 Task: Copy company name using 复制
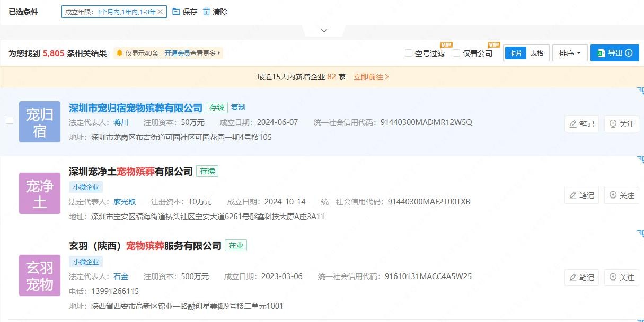coord(238,107)
